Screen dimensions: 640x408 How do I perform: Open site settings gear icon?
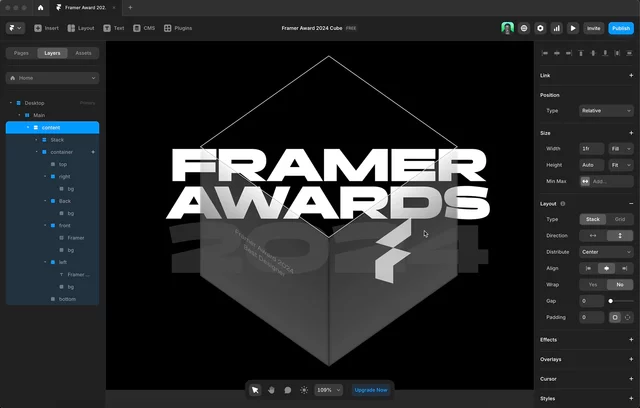(540, 28)
